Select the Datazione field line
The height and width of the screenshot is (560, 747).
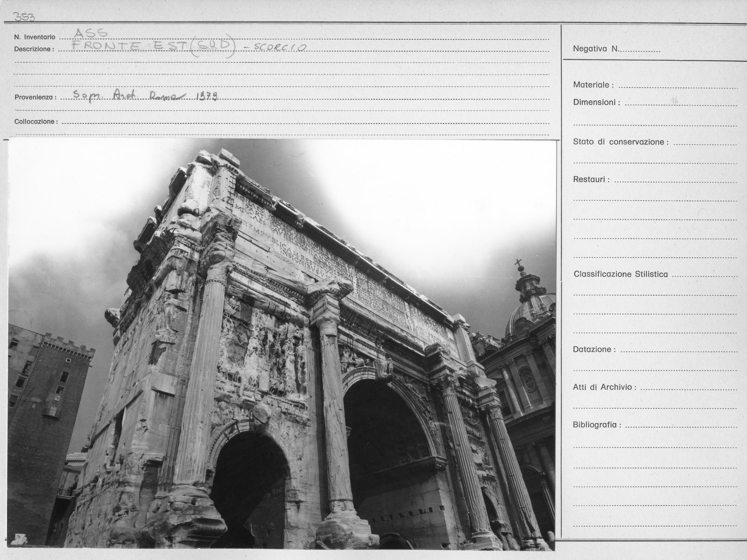(679, 350)
